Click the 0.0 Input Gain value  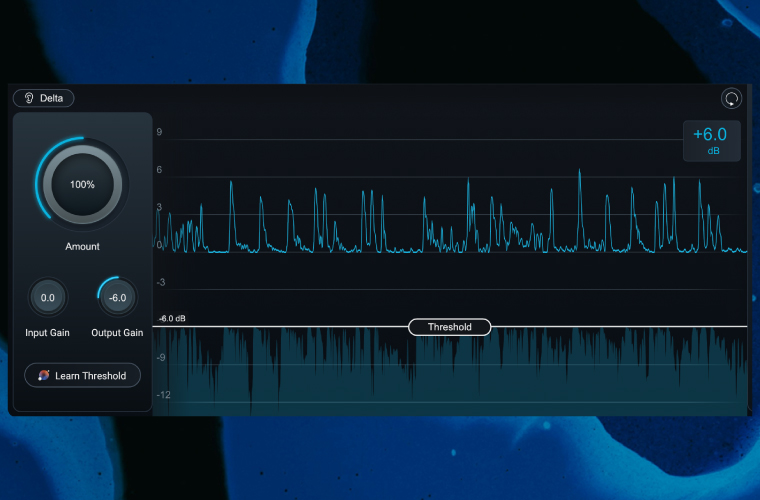pyautogui.click(x=48, y=298)
